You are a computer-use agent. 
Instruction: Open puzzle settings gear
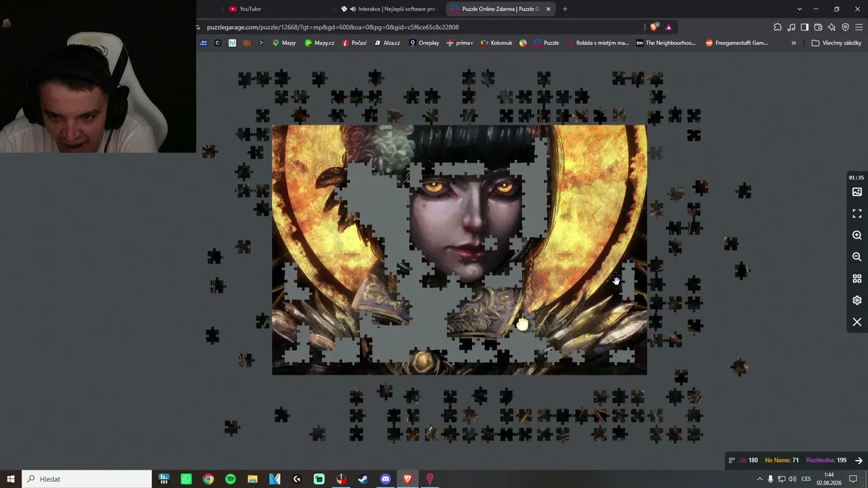tap(857, 300)
